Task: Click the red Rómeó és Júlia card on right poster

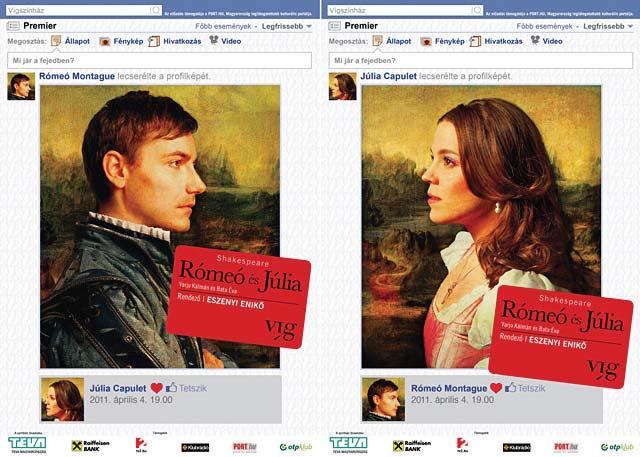Action: (x=561, y=337)
